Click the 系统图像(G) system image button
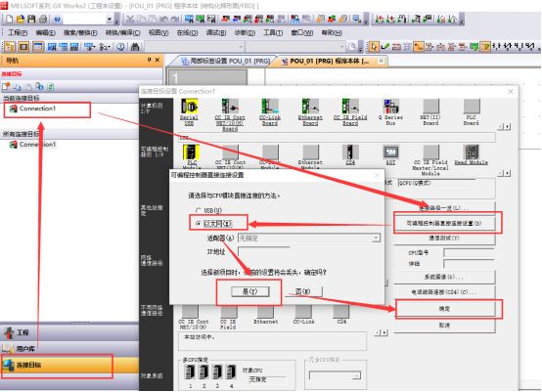The height and width of the screenshot is (392, 542). pyautogui.click(x=444, y=277)
